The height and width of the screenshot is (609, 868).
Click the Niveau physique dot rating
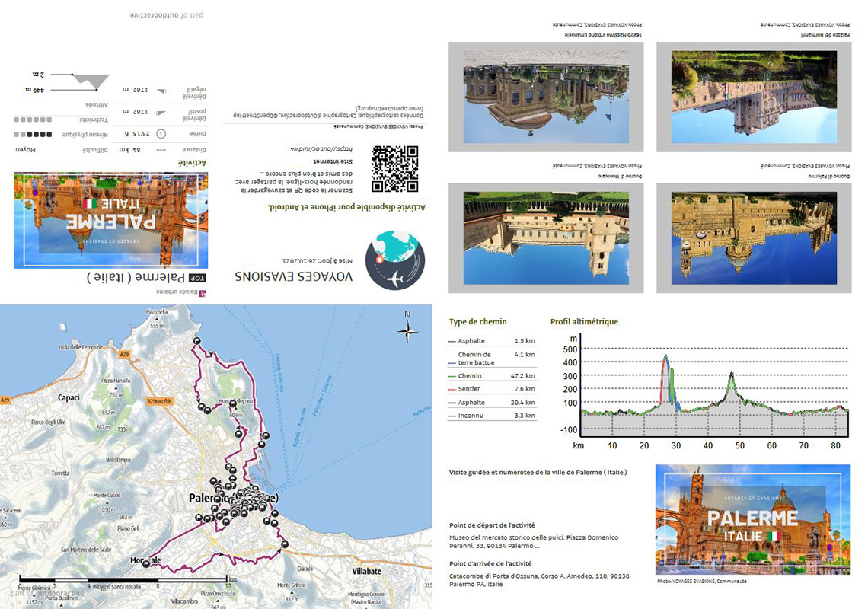[33, 135]
